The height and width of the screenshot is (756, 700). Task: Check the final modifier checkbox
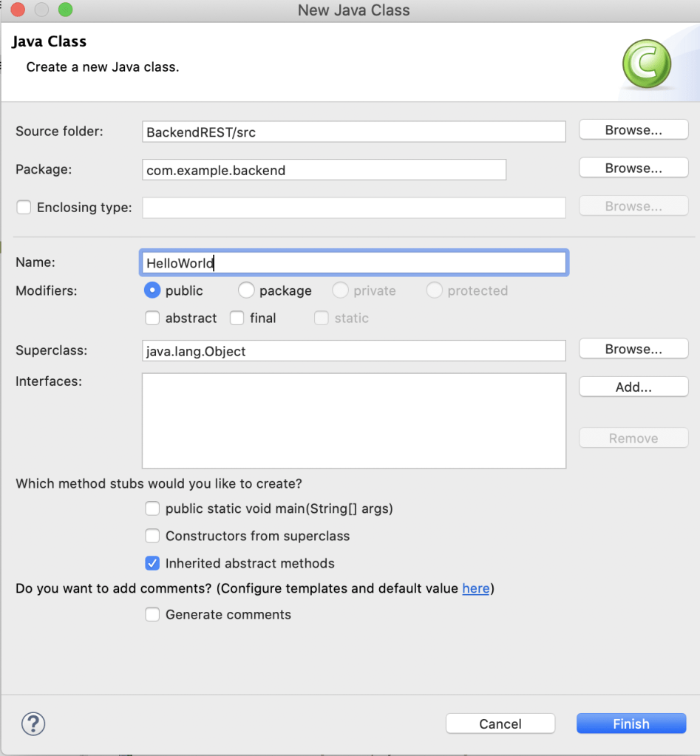[x=237, y=319]
